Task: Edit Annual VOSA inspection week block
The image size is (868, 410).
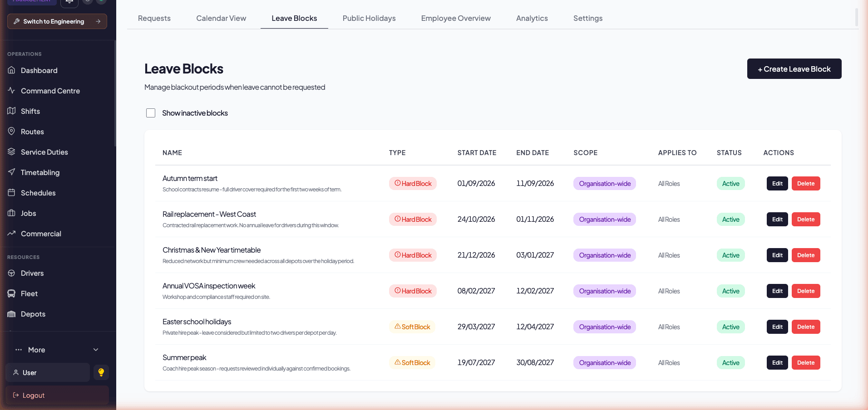Action: (777, 291)
